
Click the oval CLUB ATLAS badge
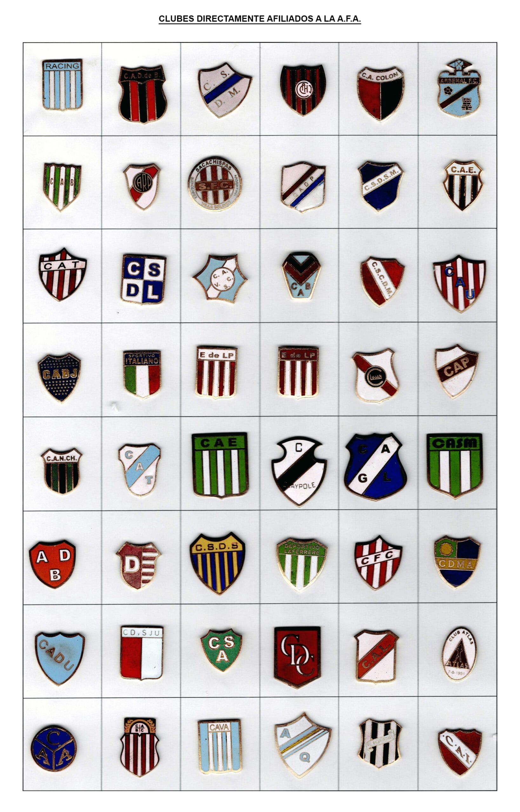459,654
